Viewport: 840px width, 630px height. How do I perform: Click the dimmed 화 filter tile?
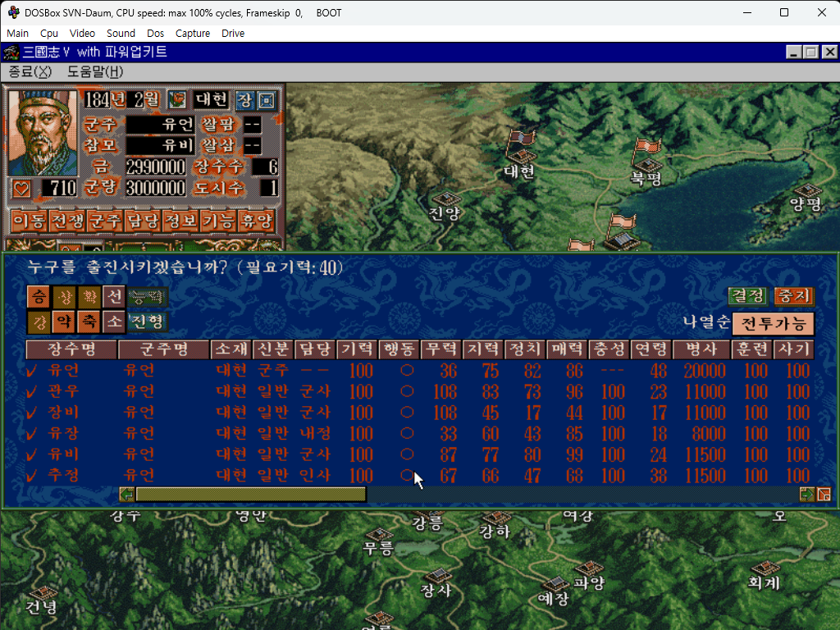point(89,296)
